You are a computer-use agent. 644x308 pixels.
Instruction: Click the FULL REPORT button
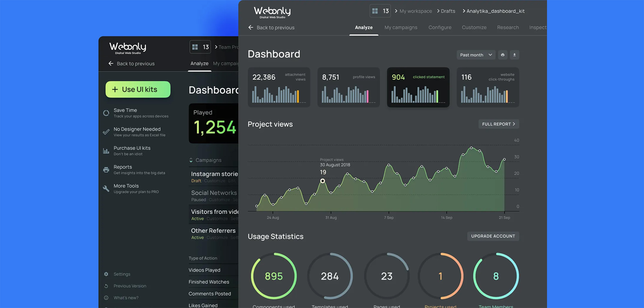click(x=498, y=124)
